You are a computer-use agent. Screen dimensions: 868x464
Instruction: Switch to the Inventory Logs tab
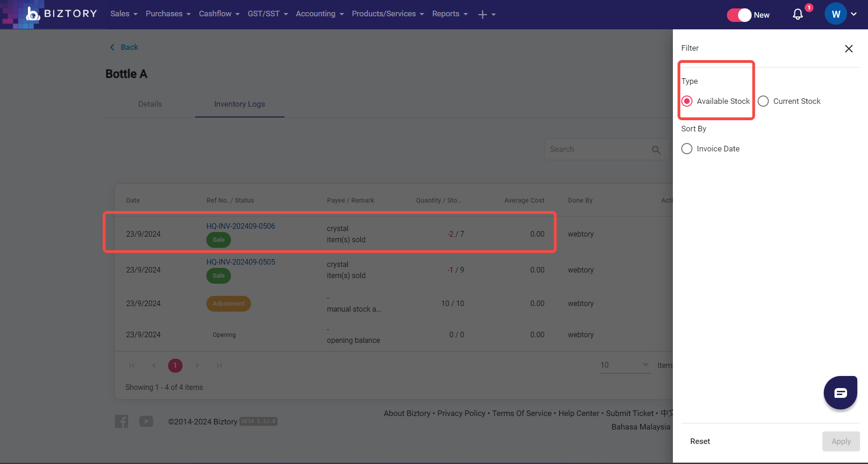click(239, 104)
